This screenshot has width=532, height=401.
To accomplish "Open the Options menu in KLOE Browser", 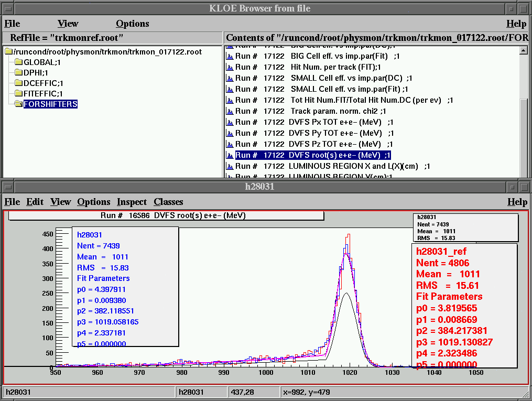I will pyautogui.click(x=132, y=24).
